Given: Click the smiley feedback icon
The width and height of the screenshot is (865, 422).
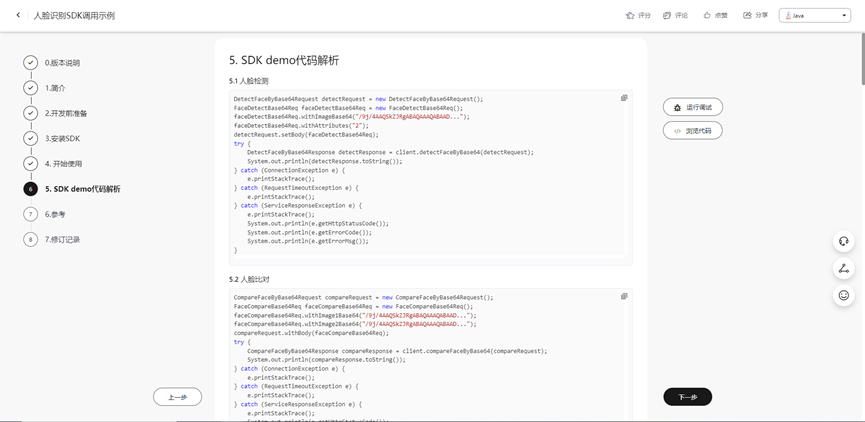Looking at the screenshot, I should point(843,295).
